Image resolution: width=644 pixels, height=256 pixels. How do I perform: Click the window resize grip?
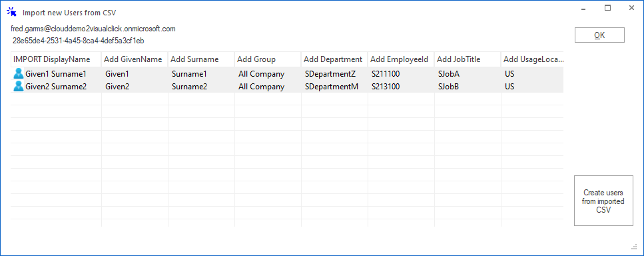pyautogui.click(x=634, y=247)
